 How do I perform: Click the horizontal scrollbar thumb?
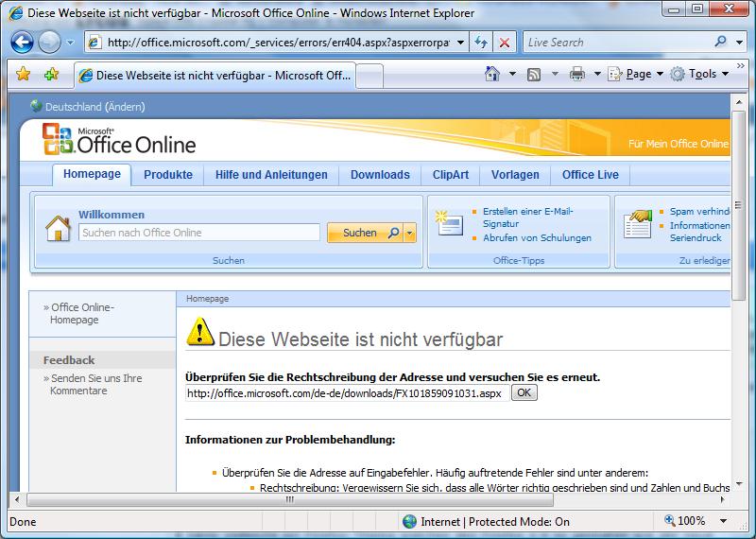pos(290,499)
